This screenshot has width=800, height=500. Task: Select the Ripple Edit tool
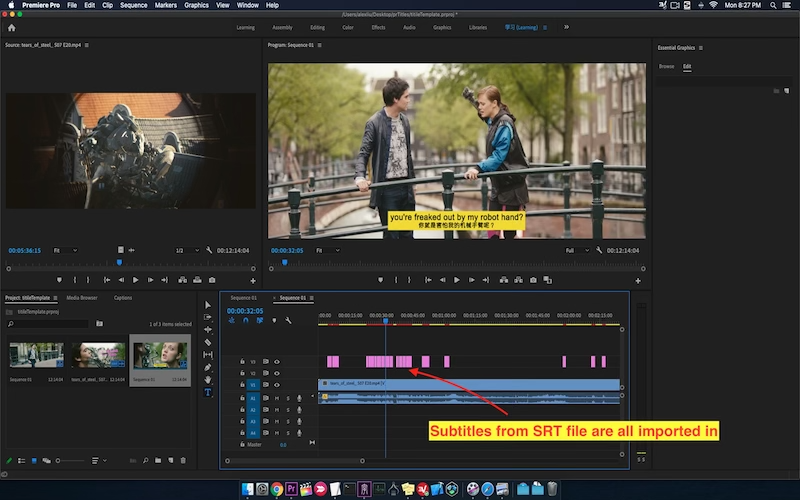pos(208,330)
